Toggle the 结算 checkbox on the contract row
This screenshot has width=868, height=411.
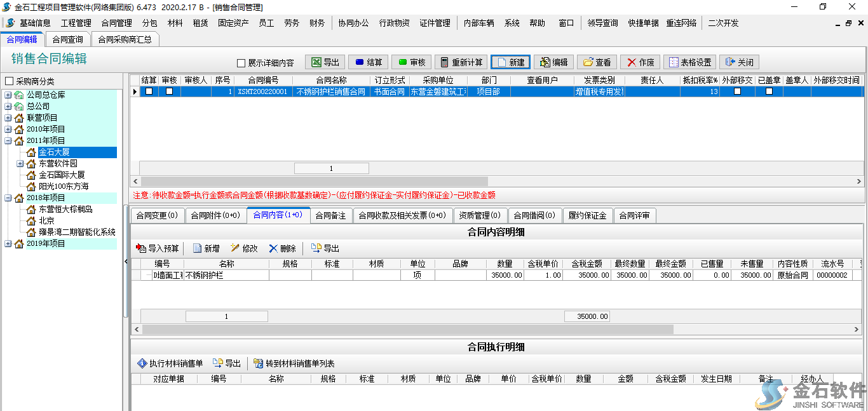(x=149, y=91)
